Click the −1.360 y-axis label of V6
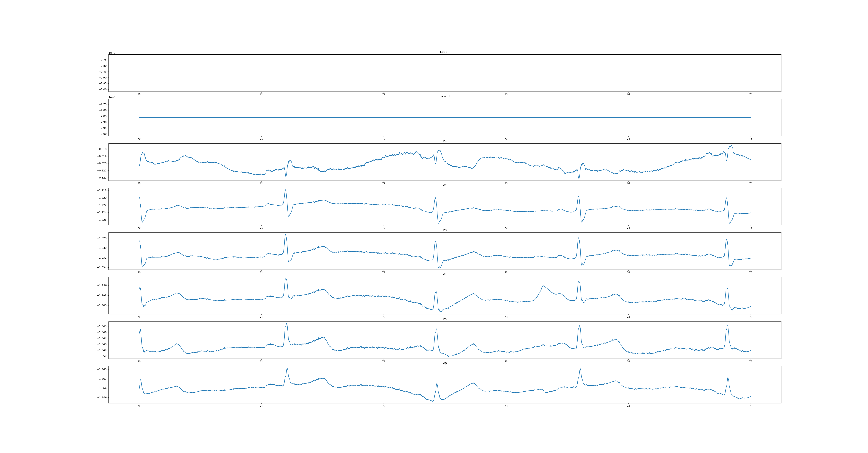 click(x=102, y=369)
